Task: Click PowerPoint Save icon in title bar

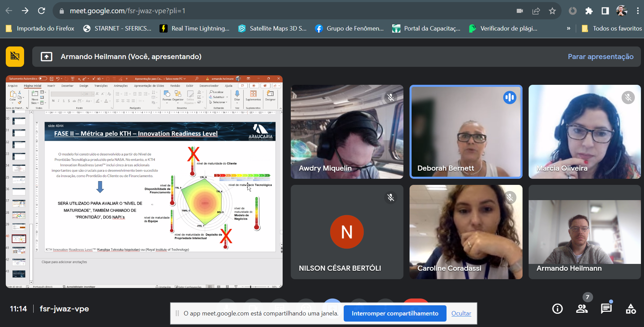Action: (x=52, y=79)
